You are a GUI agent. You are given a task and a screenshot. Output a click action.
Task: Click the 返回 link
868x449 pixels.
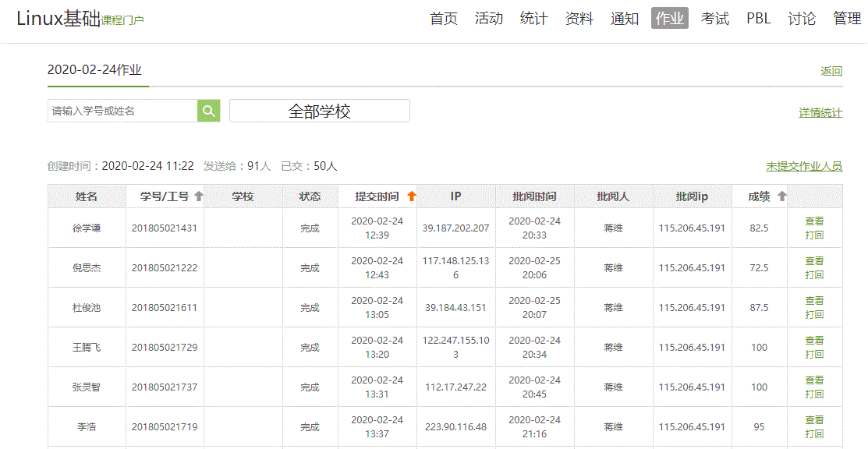click(831, 71)
